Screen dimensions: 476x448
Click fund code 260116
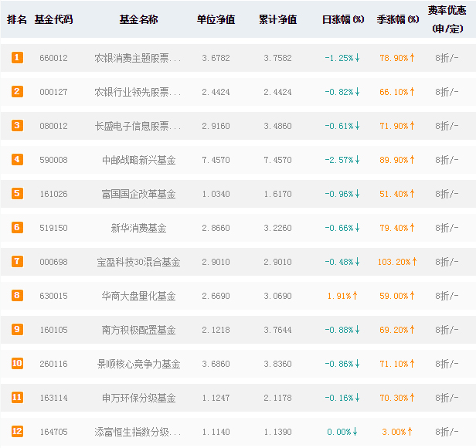pyautogui.click(x=54, y=364)
